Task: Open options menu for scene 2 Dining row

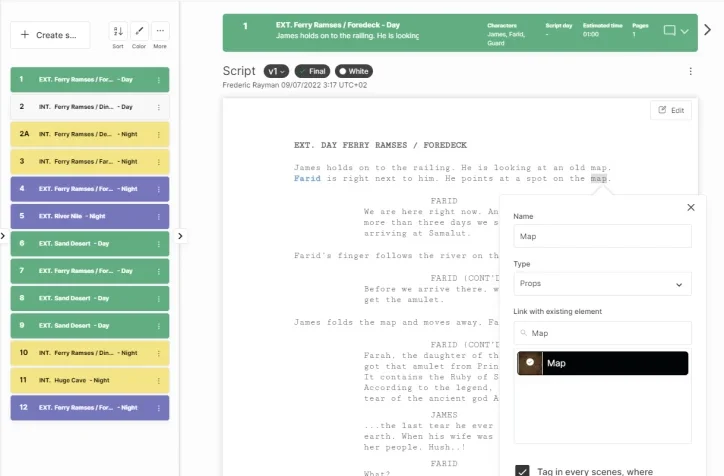Action: click(x=159, y=107)
